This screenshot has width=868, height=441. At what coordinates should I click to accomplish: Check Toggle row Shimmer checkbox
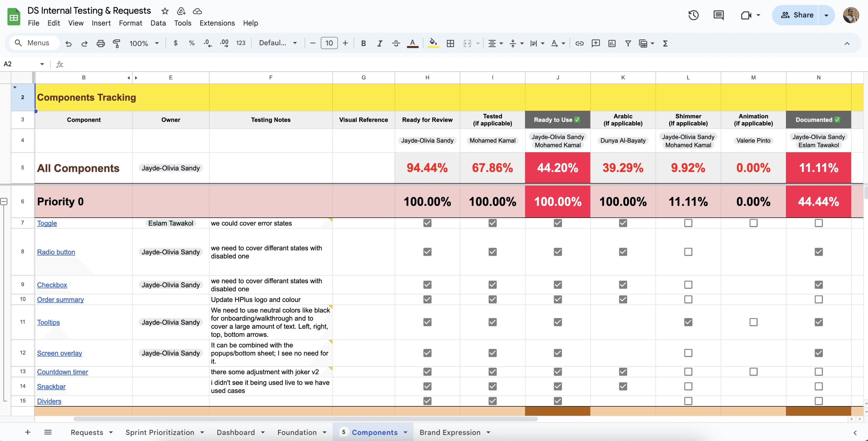pos(688,223)
